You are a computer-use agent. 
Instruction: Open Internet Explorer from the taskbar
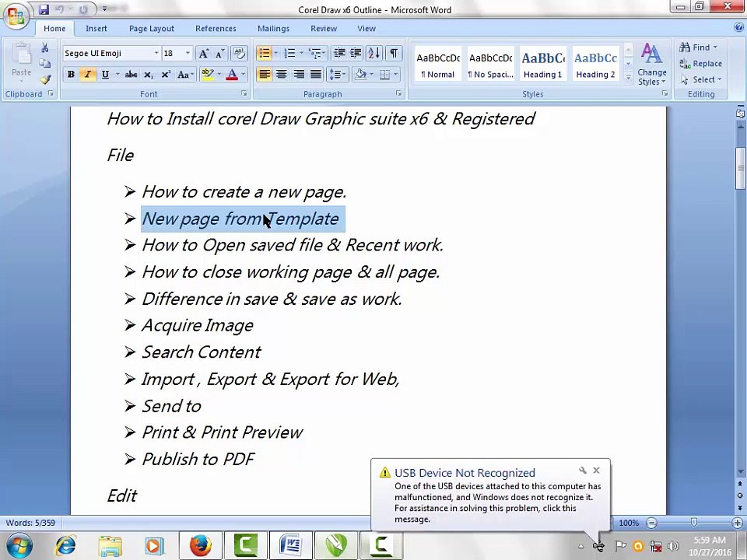click(65, 546)
